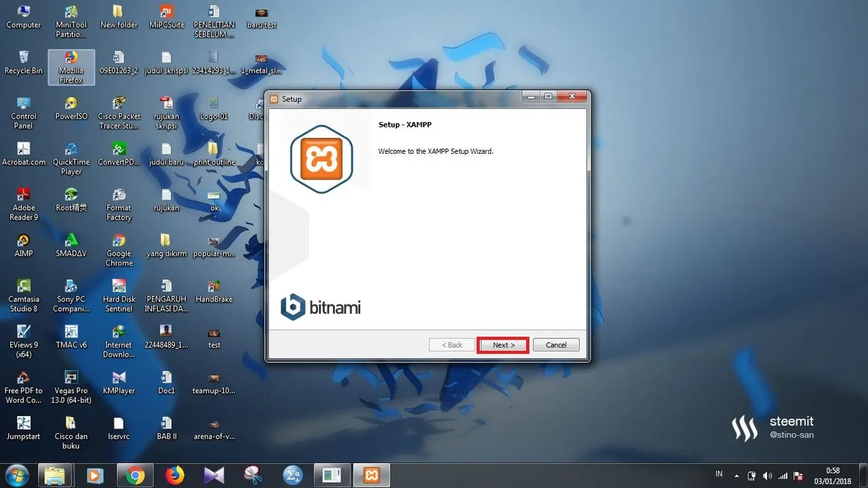Select KMPlayer desktop shortcut
This screenshot has width=868, height=488.
[x=119, y=383]
